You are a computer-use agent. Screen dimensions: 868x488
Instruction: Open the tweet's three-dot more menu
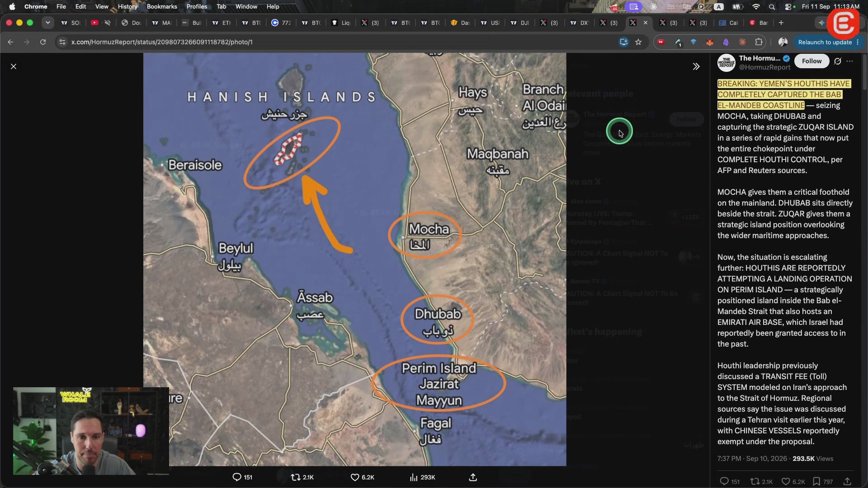coord(850,61)
